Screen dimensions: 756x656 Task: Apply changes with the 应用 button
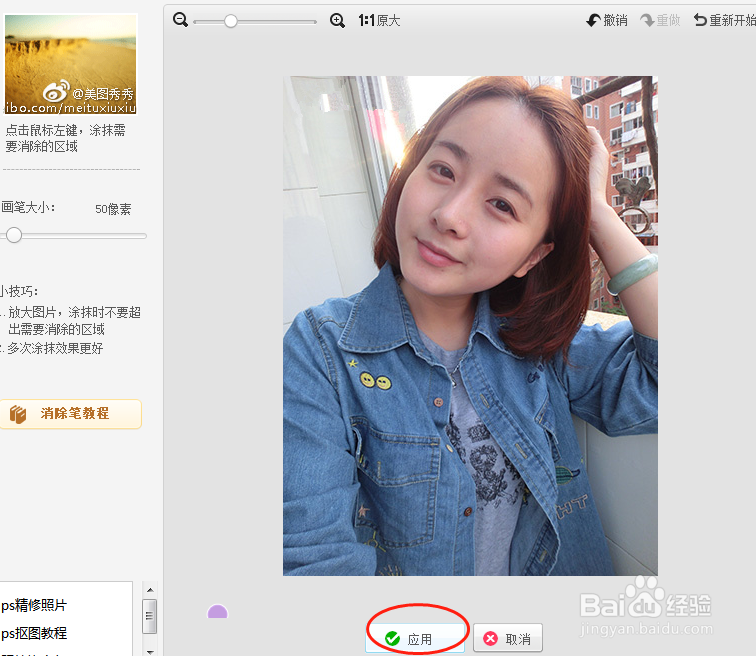(416, 639)
